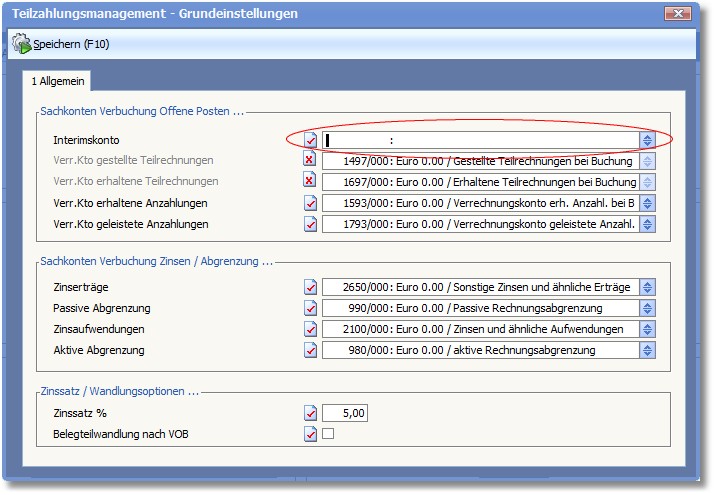This screenshot has height=495, width=714.
Task: Switch to the 1 Allgemein tab
Action: pos(57,79)
